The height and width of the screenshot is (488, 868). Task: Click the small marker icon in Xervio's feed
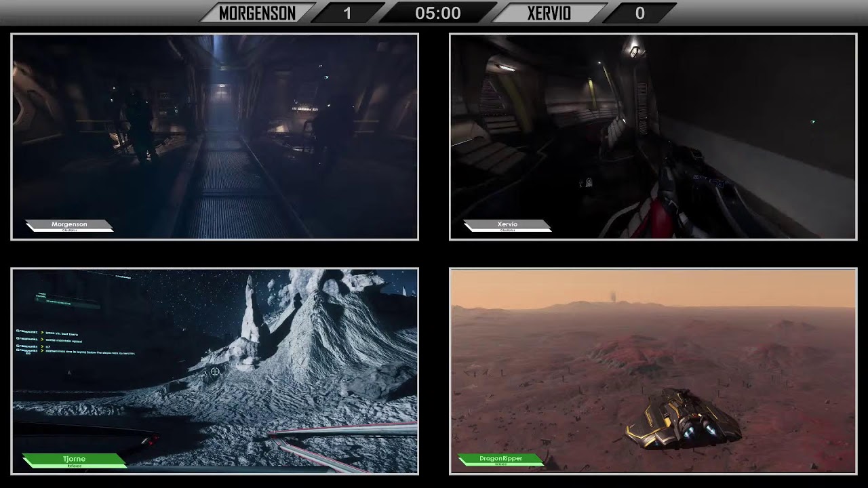click(587, 182)
